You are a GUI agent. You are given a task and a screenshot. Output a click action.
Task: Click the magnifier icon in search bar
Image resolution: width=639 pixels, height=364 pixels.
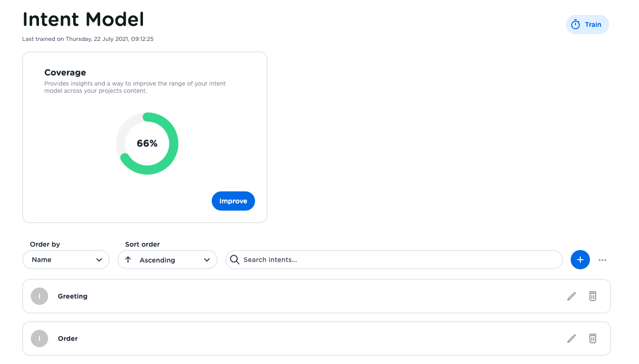(235, 260)
